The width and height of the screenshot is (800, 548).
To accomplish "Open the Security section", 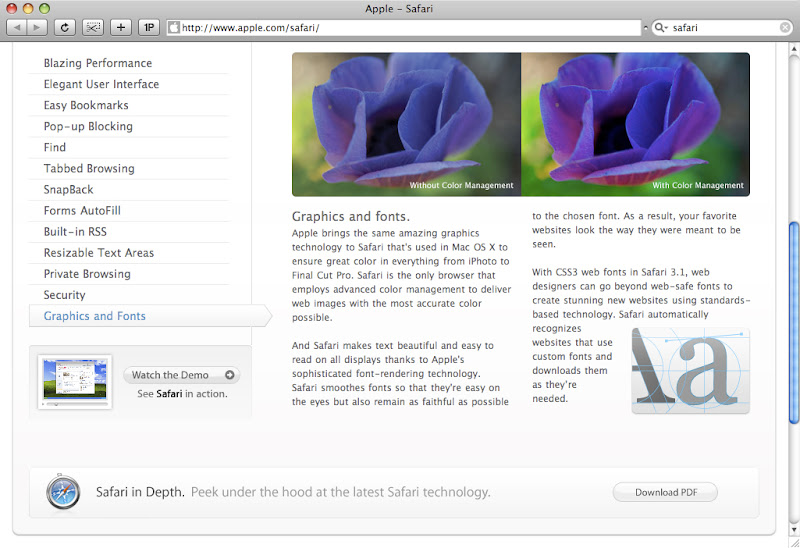I will [x=64, y=295].
